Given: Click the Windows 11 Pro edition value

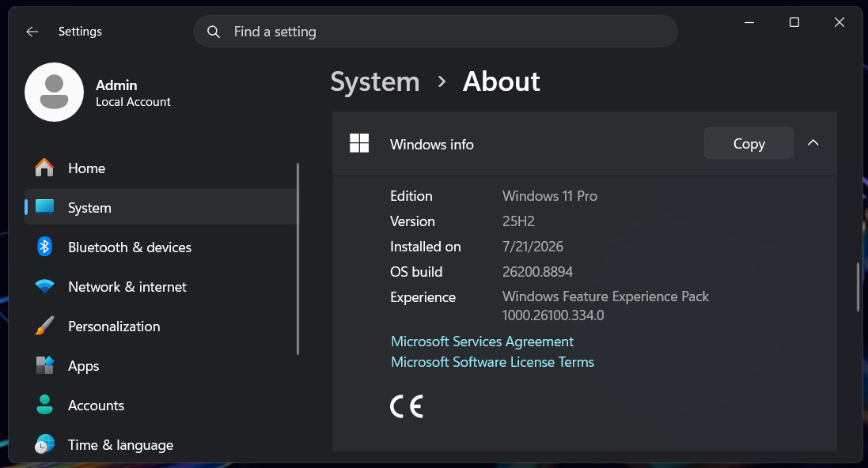Looking at the screenshot, I should tap(550, 196).
